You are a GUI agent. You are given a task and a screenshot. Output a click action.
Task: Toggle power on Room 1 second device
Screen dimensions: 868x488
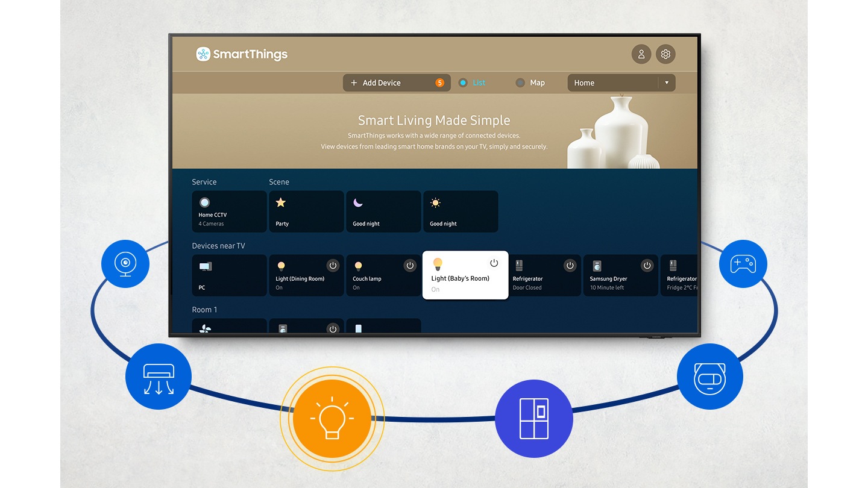click(x=333, y=328)
